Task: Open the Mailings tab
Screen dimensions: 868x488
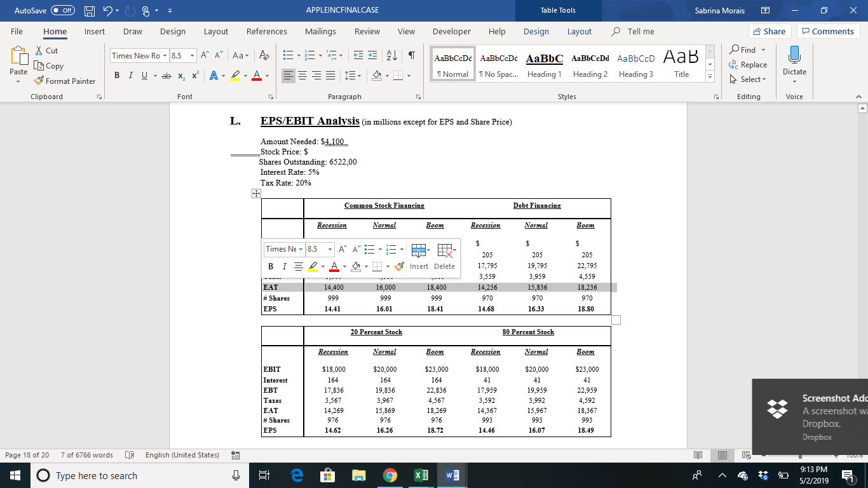Action: click(320, 31)
